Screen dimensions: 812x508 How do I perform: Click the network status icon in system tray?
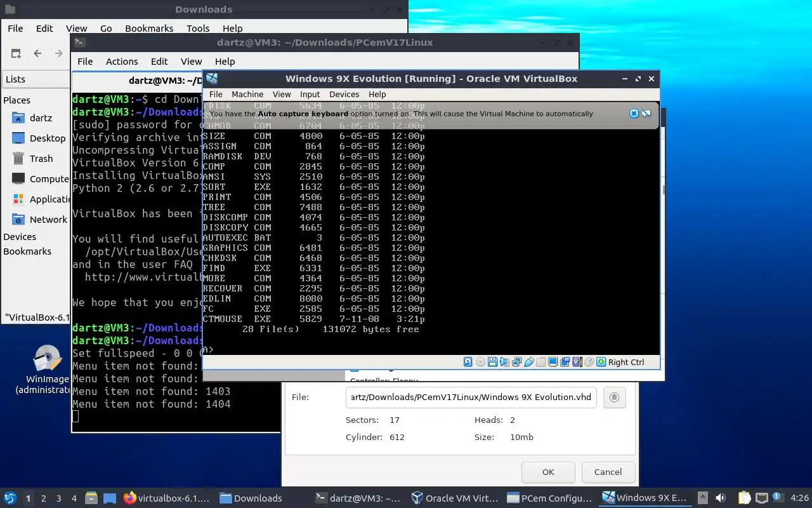pos(762,498)
